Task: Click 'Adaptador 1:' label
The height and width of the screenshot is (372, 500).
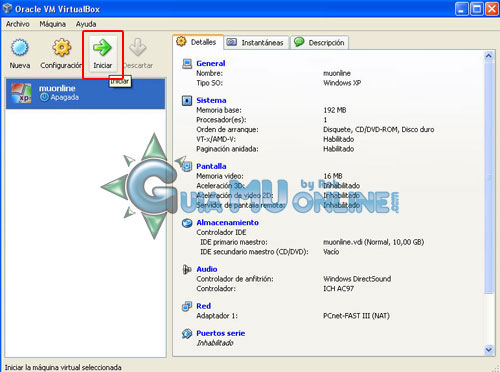Action: [217, 316]
